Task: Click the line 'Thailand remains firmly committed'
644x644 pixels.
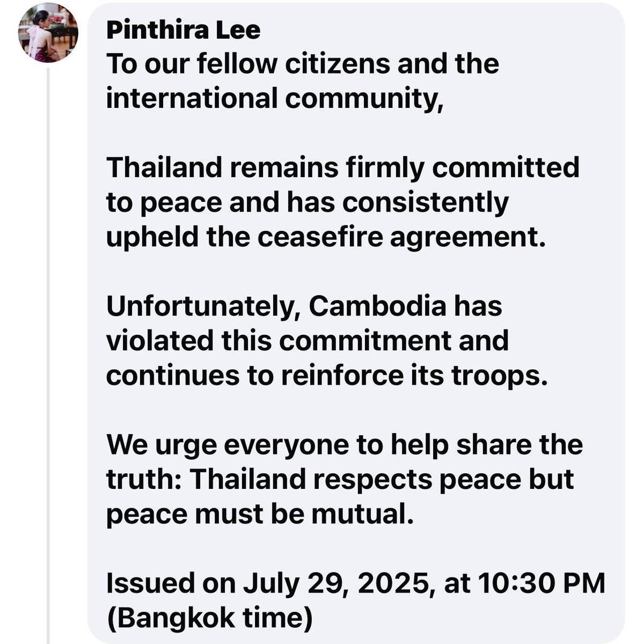Action: click(x=343, y=167)
